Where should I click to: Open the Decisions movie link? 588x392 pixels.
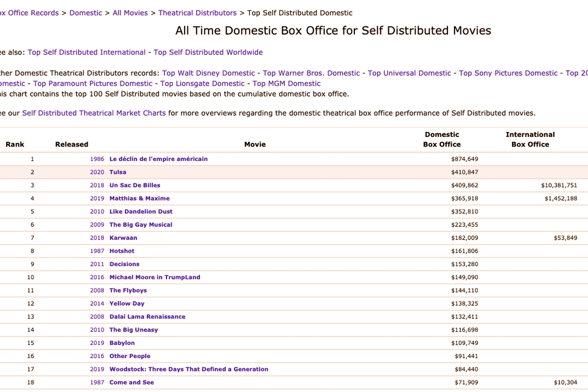(x=125, y=264)
